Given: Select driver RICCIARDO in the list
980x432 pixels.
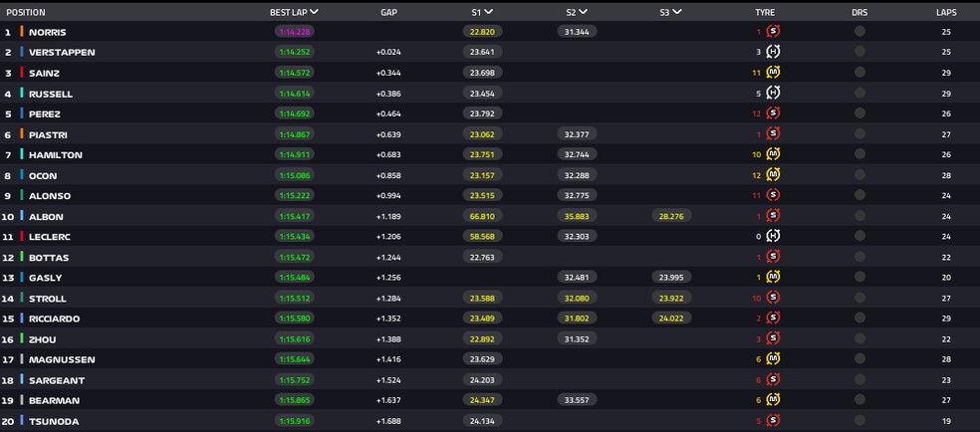Looking at the screenshot, I should click(x=55, y=319).
